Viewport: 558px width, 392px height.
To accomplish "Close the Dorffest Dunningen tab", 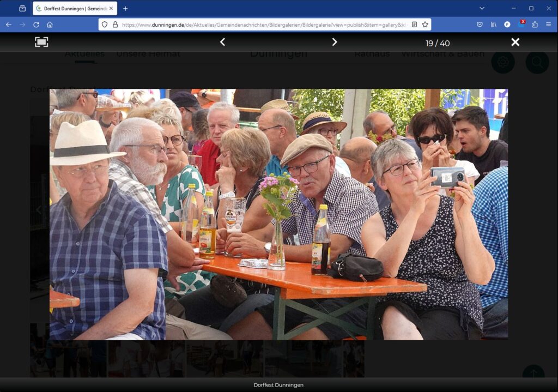I will (111, 9).
